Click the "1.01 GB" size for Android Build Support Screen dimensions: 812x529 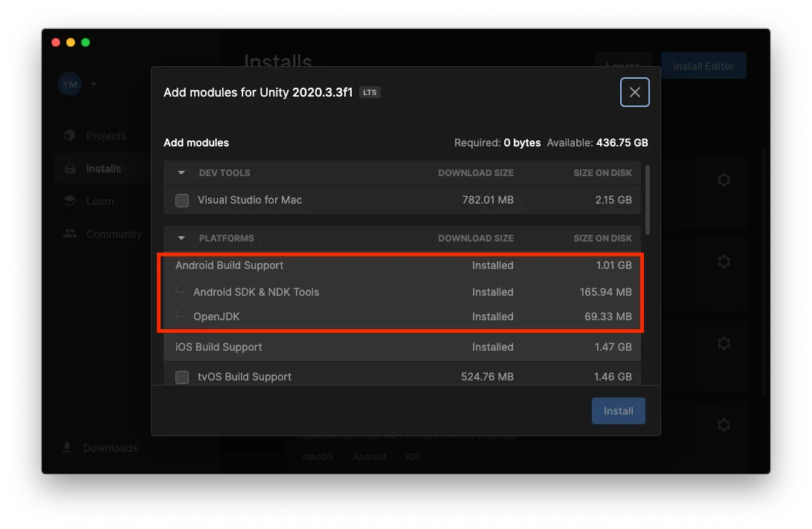[x=613, y=265]
